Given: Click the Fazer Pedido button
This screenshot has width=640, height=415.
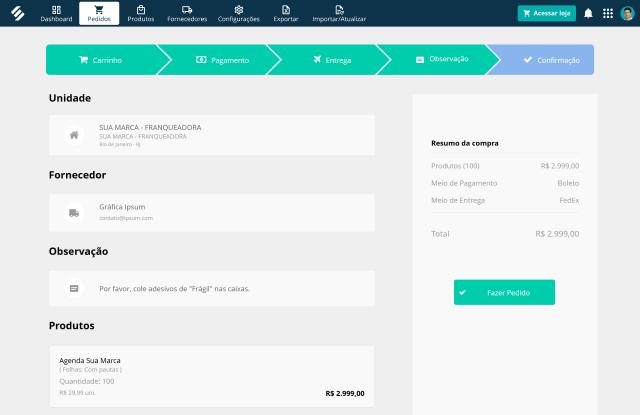Looking at the screenshot, I should pos(504,292).
